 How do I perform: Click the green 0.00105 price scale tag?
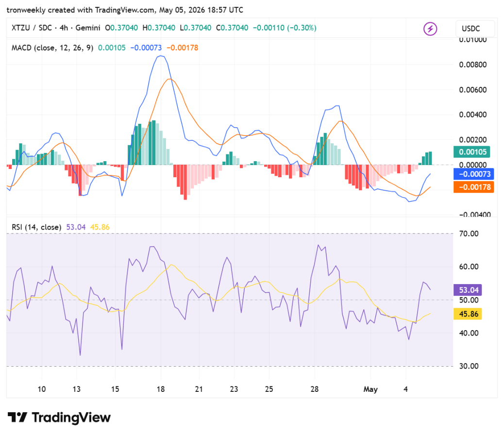point(471,152)
